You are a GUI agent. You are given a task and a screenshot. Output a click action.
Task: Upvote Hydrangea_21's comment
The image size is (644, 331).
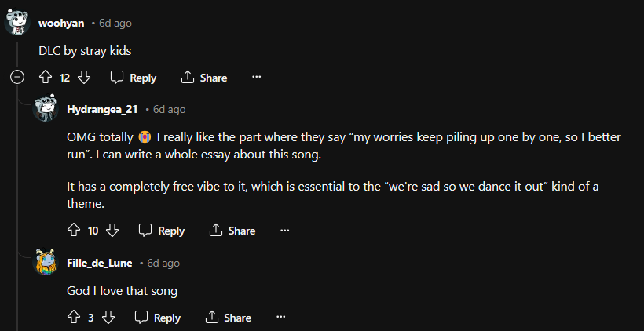point(74,230)
